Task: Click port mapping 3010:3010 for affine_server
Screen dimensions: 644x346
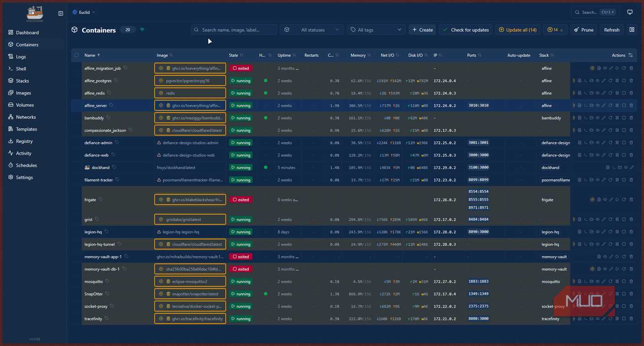Action: point(478,105)
